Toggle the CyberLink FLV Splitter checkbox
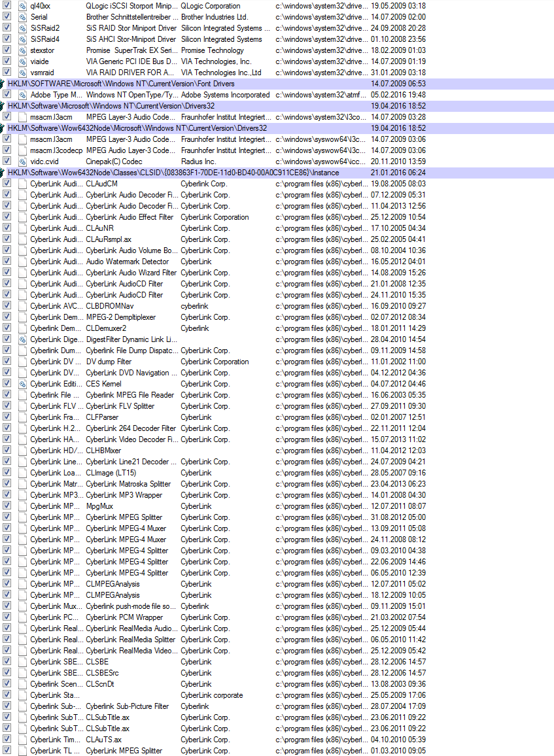Screen dimensions: 554x756 pyautogui.click(x=7, y=405)
